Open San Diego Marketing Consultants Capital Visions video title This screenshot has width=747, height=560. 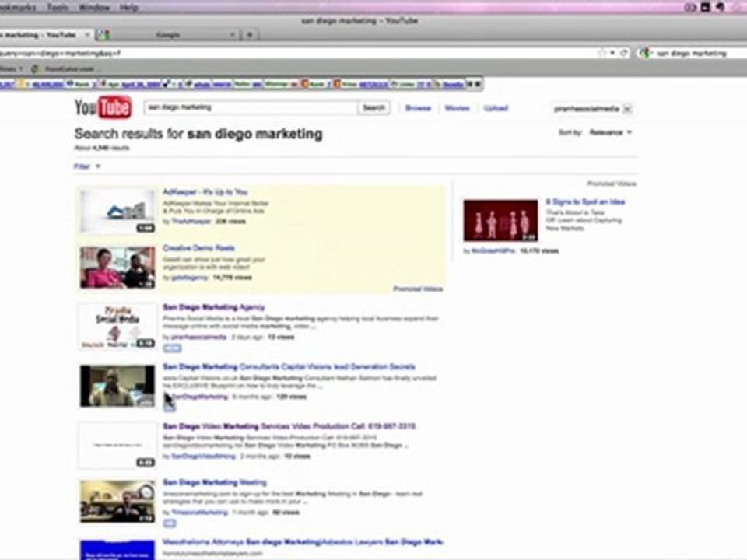[289, 366]
